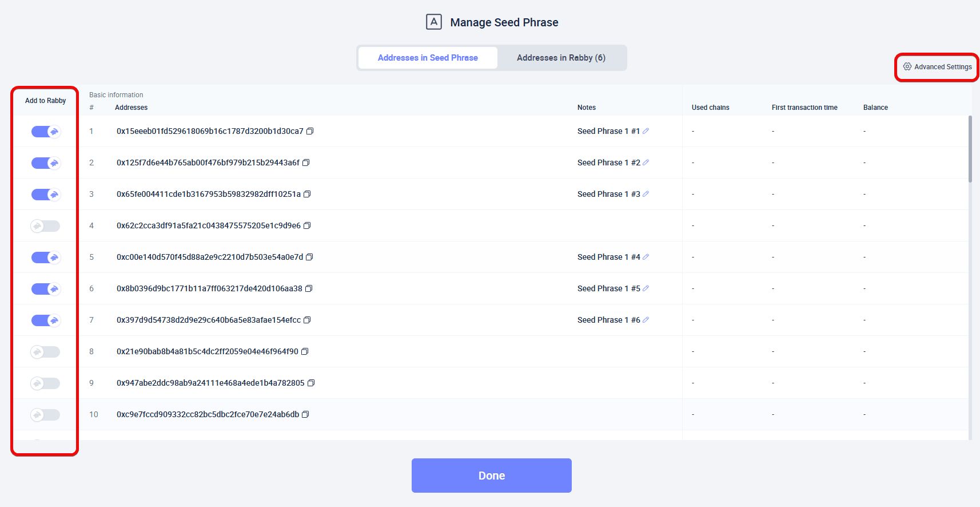Copy address 0x62c2cca3df91a5fa21c0438475575205e1c9d9e6
Image resolution: width=980 pixels, height=507 pixels.
307,225
